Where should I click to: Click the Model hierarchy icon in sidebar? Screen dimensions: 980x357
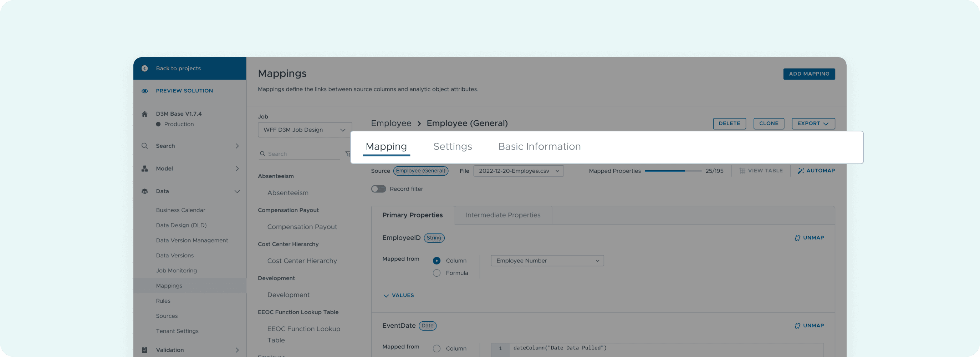coord(144,169)
